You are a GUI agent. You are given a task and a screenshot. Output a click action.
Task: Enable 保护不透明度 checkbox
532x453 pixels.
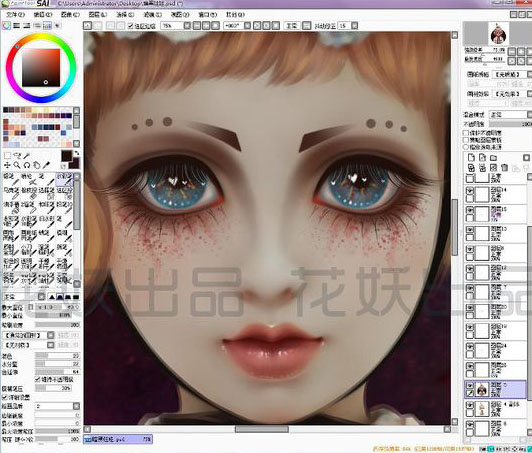pos(466,133)
